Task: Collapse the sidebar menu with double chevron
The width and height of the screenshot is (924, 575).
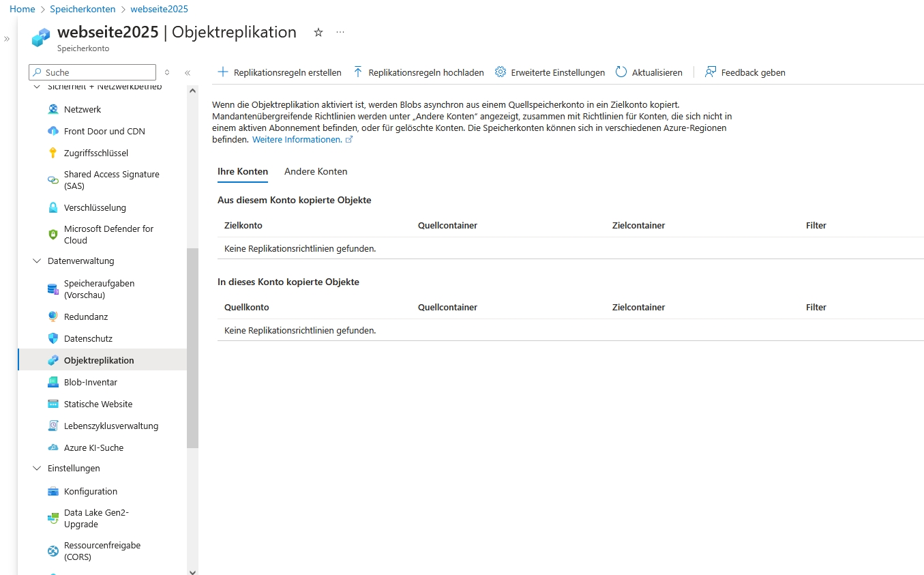Action: [188, 72]
